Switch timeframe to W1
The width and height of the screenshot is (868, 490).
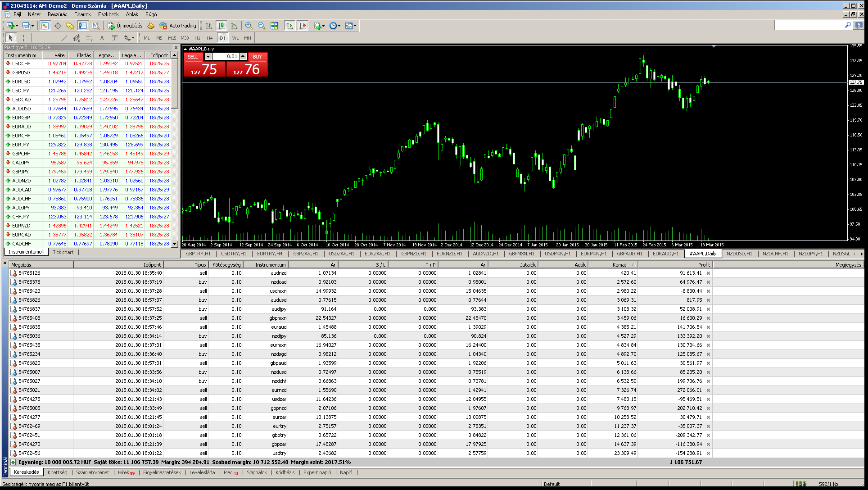(235, 38)
